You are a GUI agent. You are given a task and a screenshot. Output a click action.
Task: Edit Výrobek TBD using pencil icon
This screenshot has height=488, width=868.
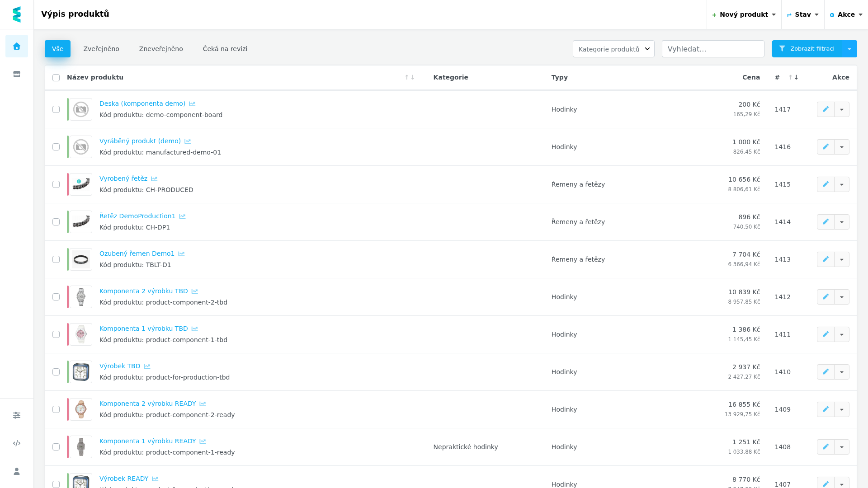pos(826,372)
